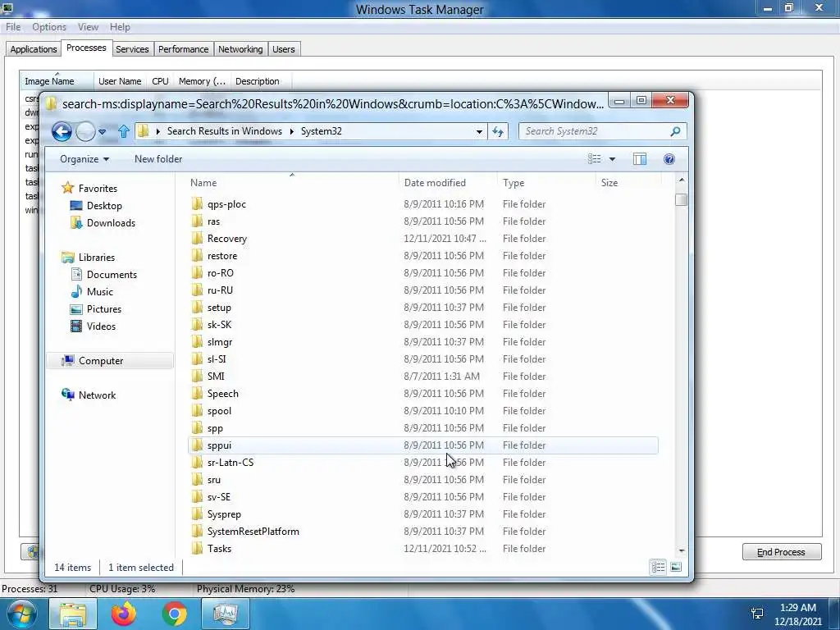Select the Speech folder icon

click(x=197, y=394)
